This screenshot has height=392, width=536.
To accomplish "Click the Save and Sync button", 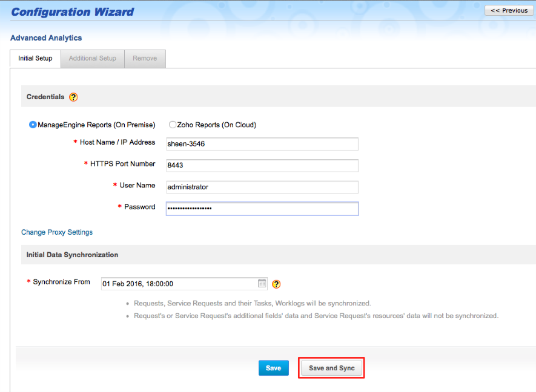I will pyautogui.click(x=331, y=367).
